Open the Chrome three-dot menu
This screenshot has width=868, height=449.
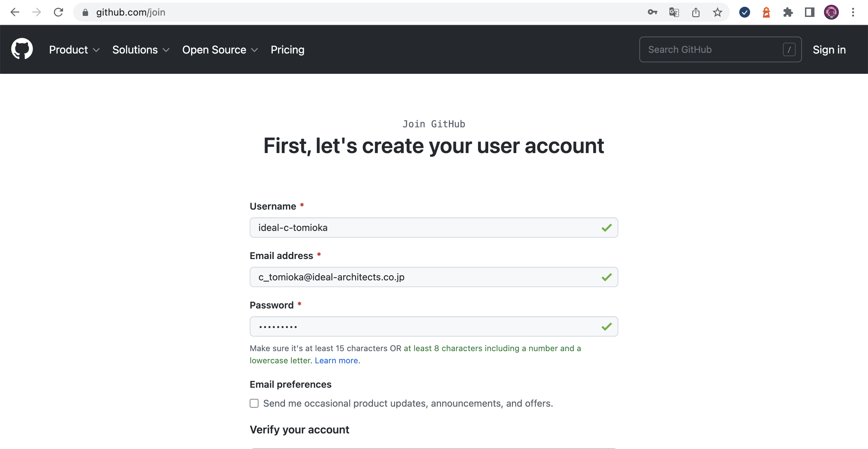(x=853, y=12)
